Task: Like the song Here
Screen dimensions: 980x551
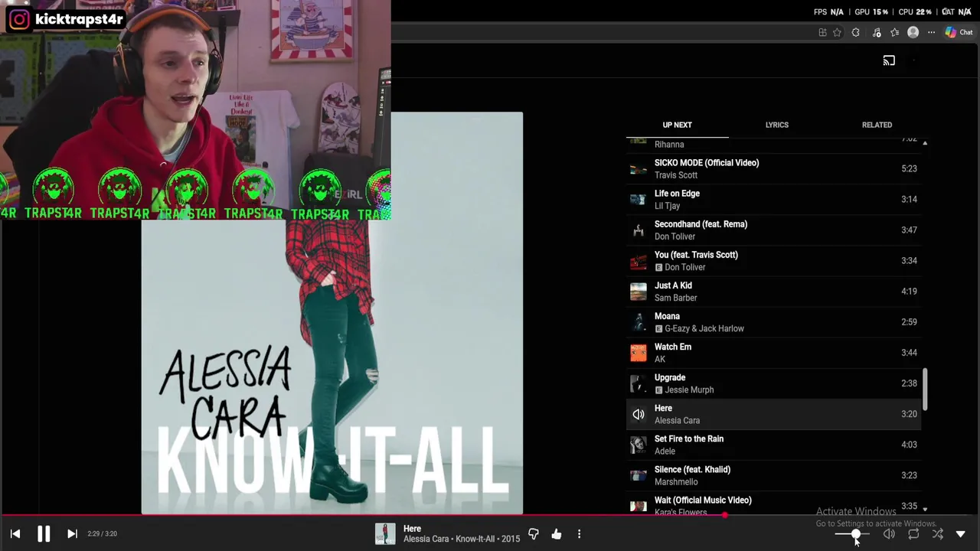Action: (x=557, y=534)
